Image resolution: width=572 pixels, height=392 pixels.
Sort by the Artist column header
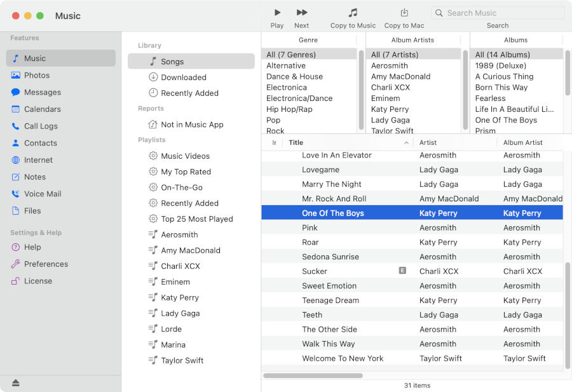[x=454, y=142]
